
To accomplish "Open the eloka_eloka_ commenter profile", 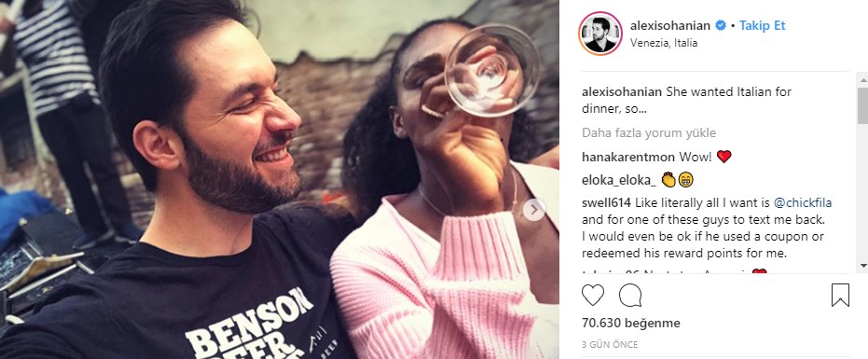I will click(619, 180).
